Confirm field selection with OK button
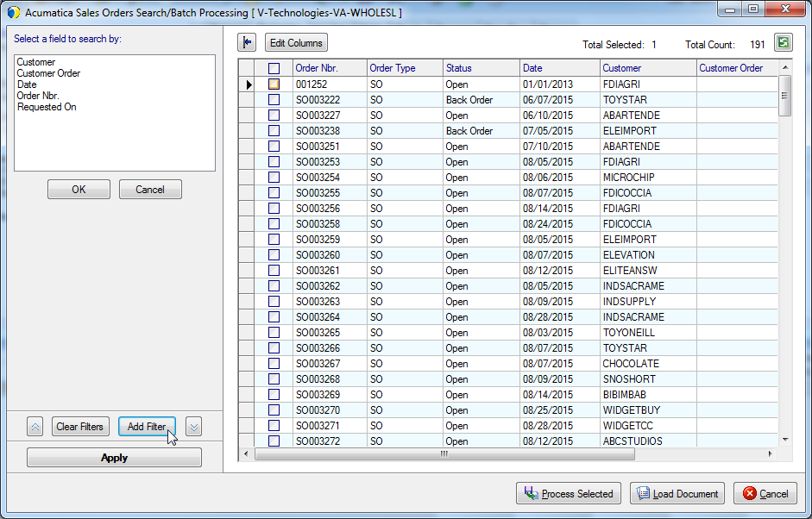This screenshot has width=812, height=519. pyautogui.click(x=79, y=190)
